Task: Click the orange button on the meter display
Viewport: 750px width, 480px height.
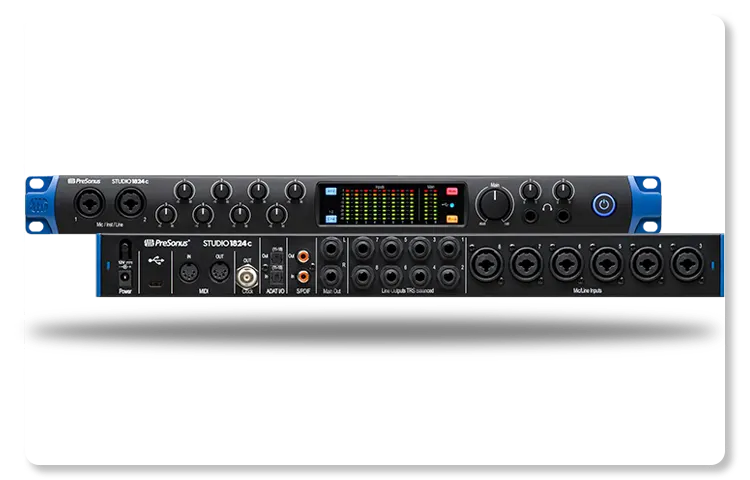Action: coord(452,219)
